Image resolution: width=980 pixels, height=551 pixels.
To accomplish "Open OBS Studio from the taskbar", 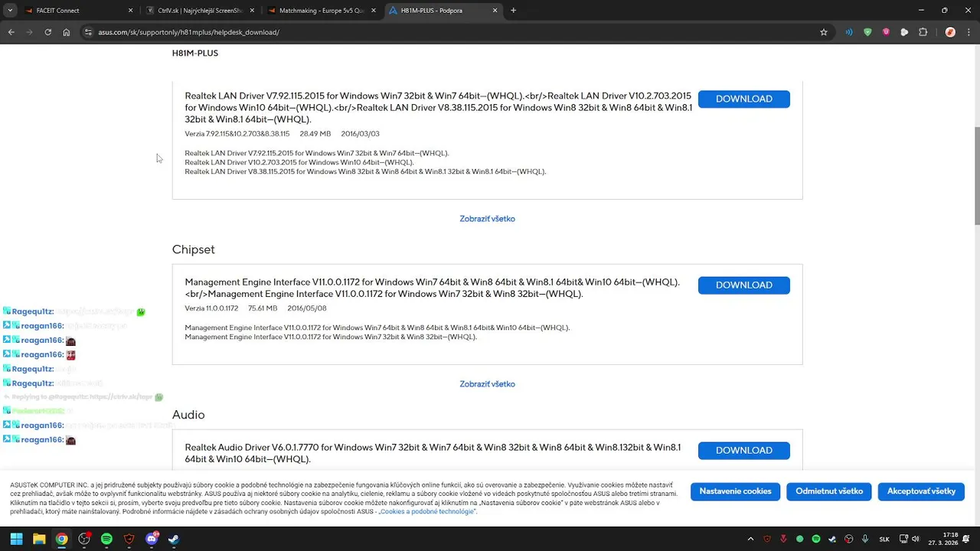I will 84,539.
